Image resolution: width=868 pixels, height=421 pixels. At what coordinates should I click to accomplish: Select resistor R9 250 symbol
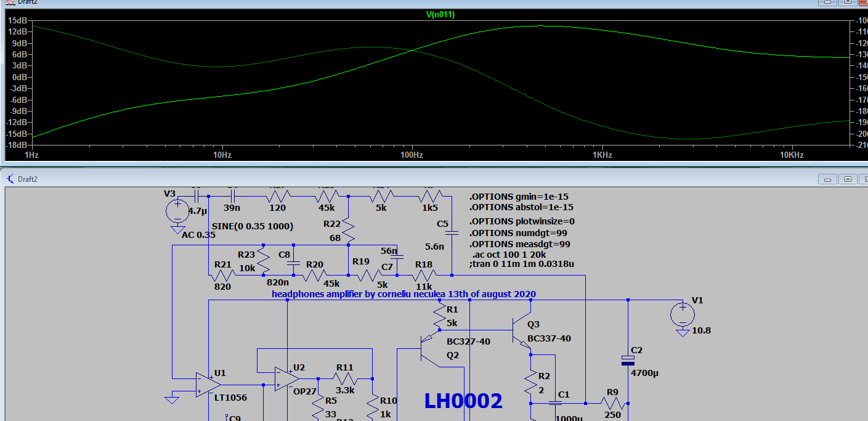(613, 403)
